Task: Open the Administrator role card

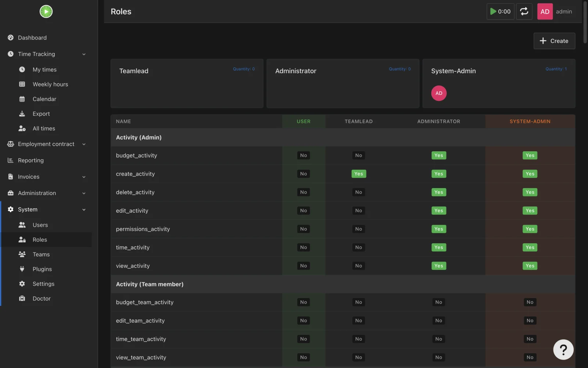Action: point(343,84)
